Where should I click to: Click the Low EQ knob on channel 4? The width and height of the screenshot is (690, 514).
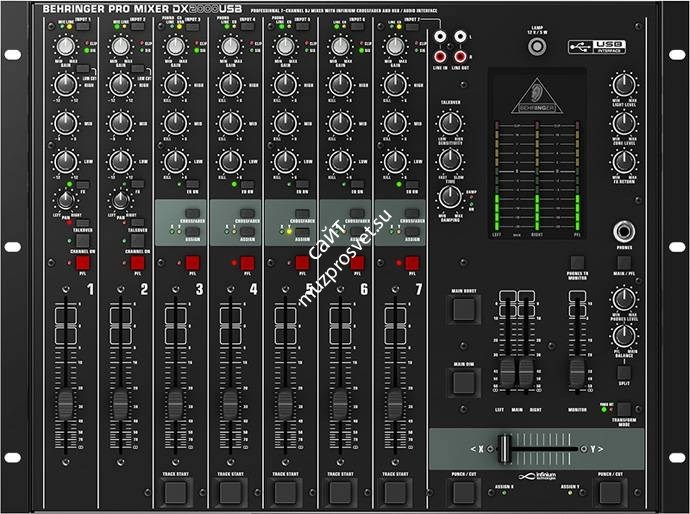pyautogui.click(x=231, y=162)
